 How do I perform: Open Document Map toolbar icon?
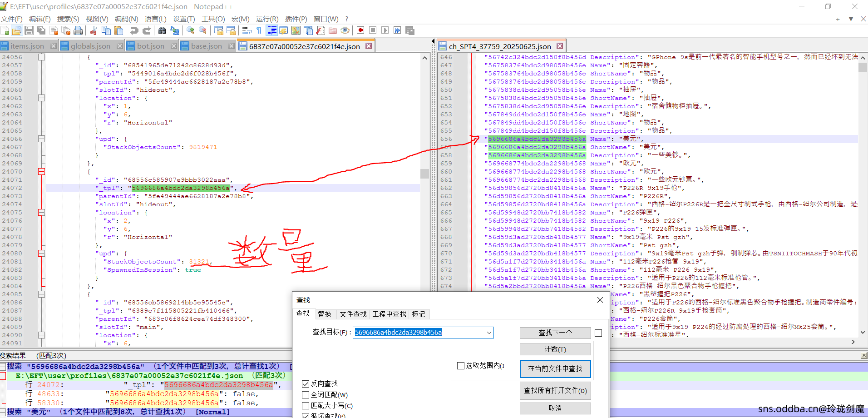(296, 30)
